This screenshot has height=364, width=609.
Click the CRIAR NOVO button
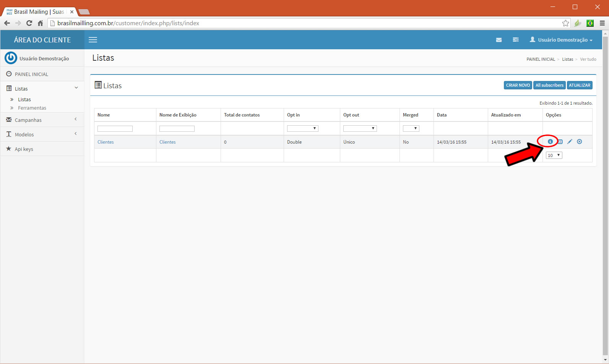(518, 85)
